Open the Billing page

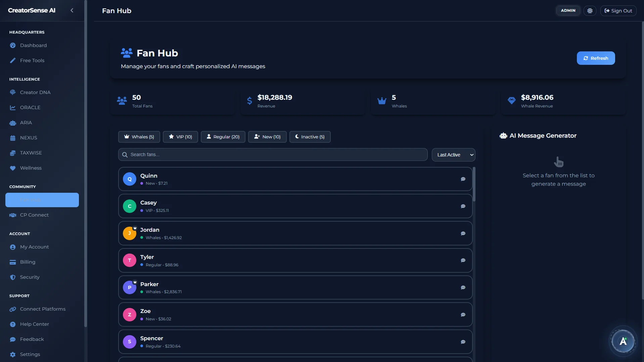pos(28,262)
